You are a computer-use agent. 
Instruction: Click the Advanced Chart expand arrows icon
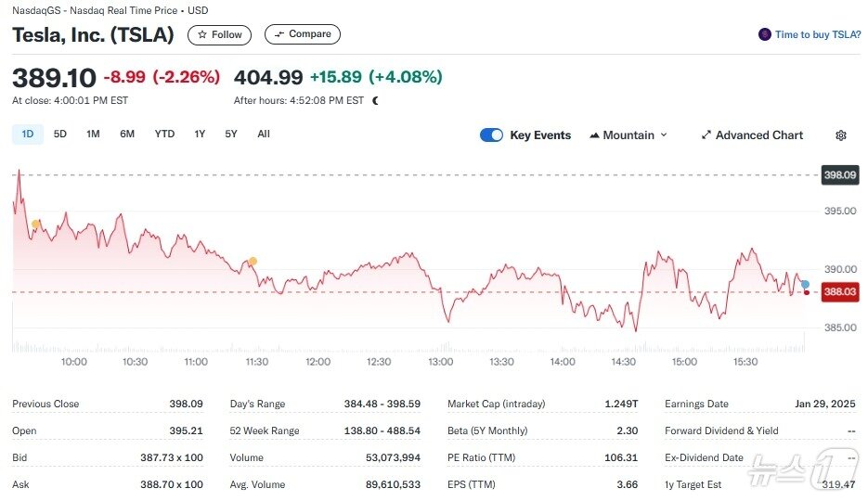pyautogui.click(x=706, y=135)
